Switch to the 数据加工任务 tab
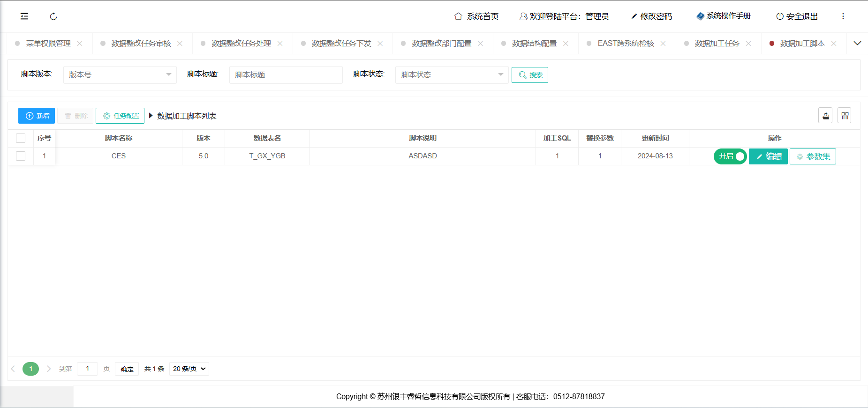868x408 pixels. [717, 44]
